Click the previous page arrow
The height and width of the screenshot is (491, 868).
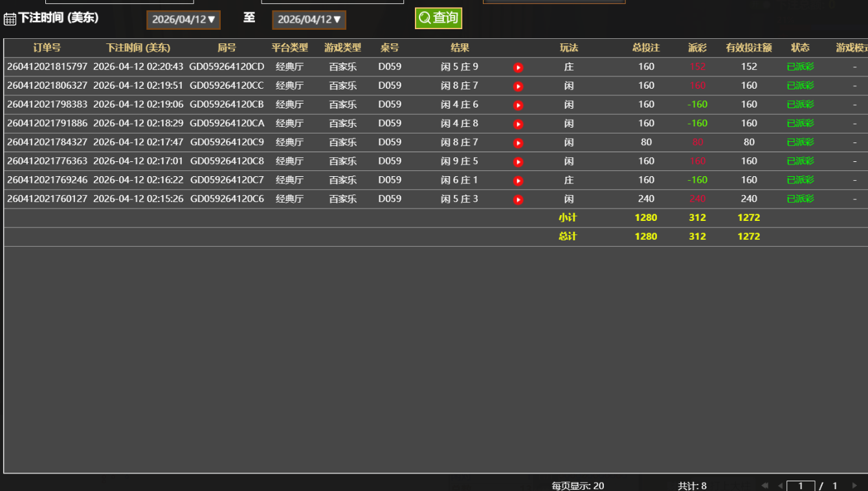tap(780, 486)
